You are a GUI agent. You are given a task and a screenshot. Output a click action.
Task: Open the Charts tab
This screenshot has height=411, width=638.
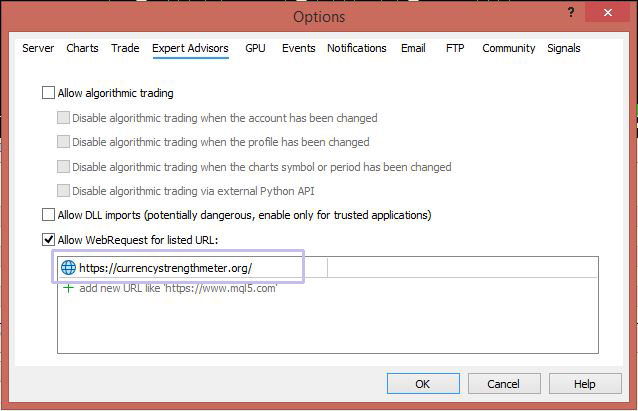(x=82, y=48)
